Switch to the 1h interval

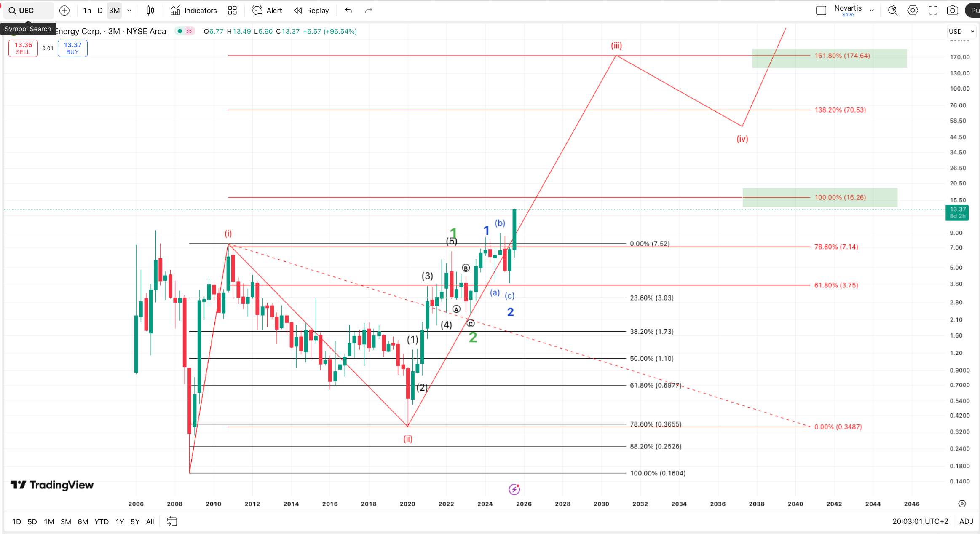(87, 11)
